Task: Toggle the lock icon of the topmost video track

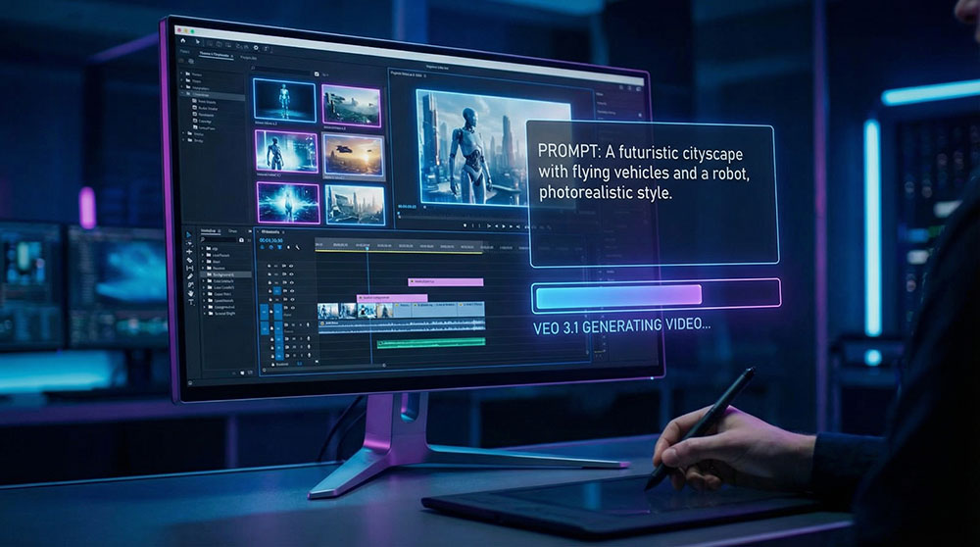Action: tap(269, 266)
